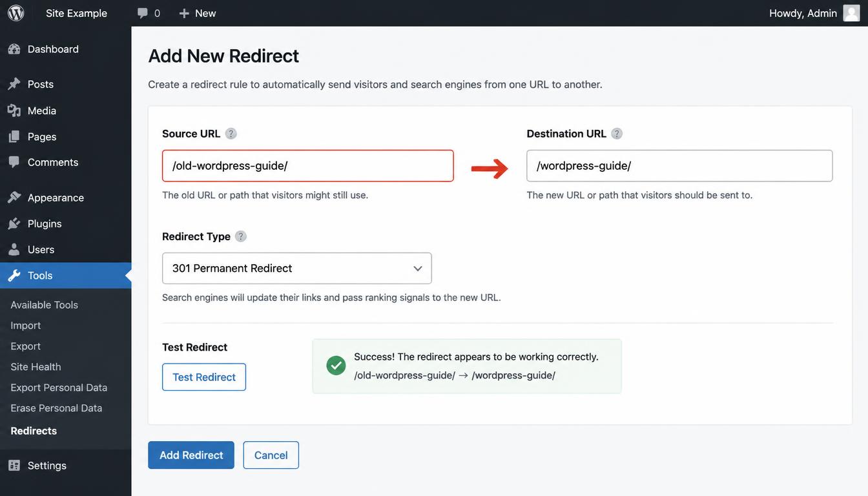Image resolution: width=868 pixels, height=496 pixels.
Task: Open the Howdy, Admin account menu
Action: pyautogui.click(x=814, y=13)
